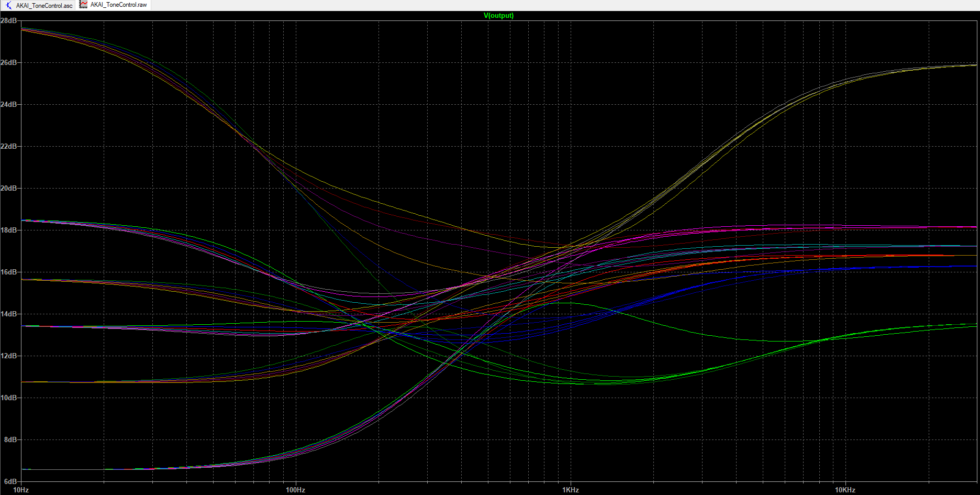
Task: Switch to the AKAI_ToneControl.asc schematic tab
Action: (x=39, y=5)
